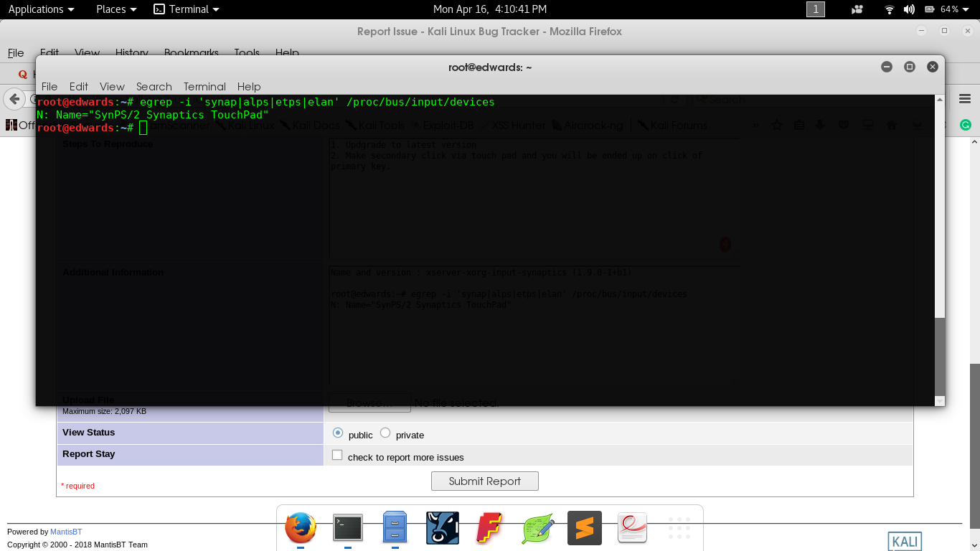The image size is (980, 551).
Task: Expand the Applications menu in top bar
Action: [x=41, y=9]
